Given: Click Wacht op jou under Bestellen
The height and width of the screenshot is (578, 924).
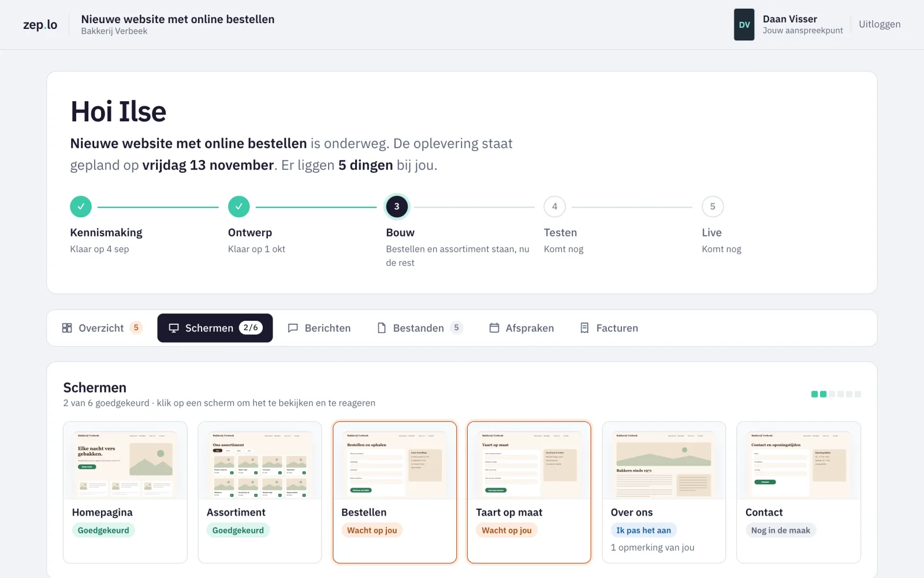Looking at the screenshot, I should (372, 530).
